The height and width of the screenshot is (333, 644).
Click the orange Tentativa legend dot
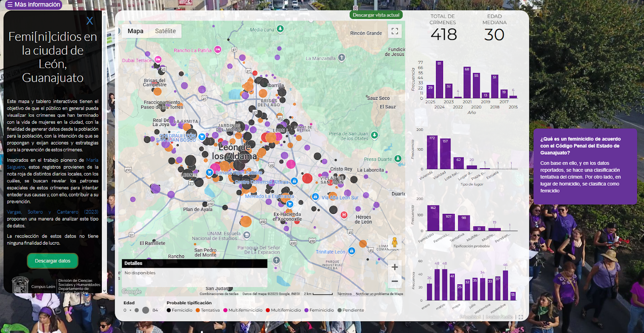pyautogui.click(x=198, y=310)
